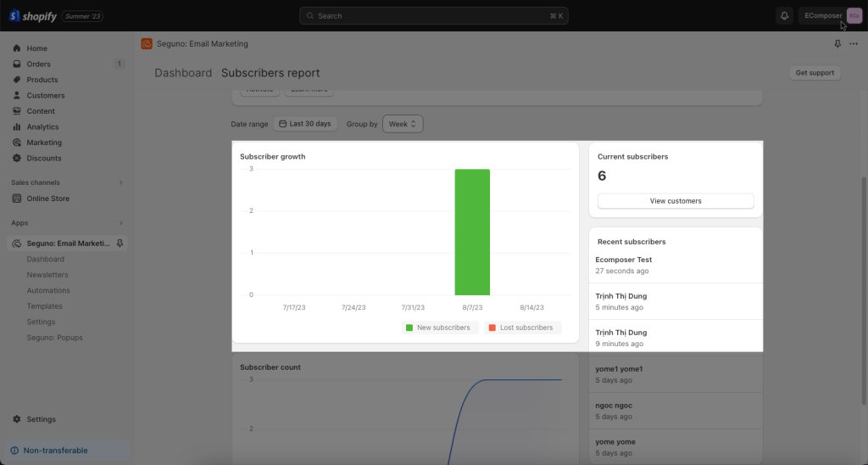Image resolution: width=868 pixels, height=465 pixels.
Task: Open Automations in Seguno menu
Action: (48, 290)
